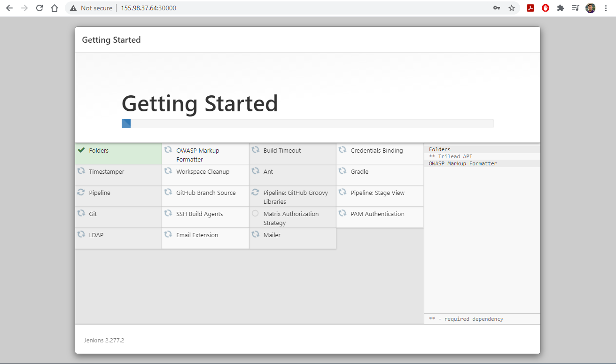Open the Chrome user profile avatar

click(x=591, y=8)
